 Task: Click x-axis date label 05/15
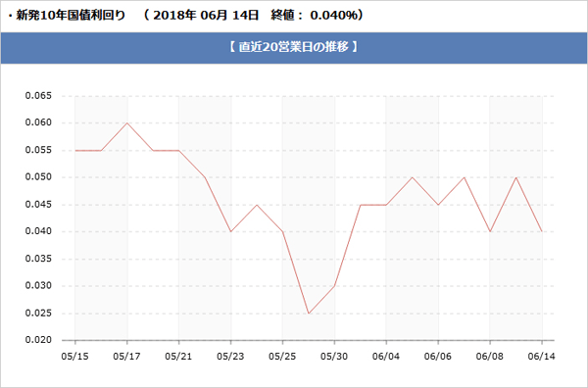[x=75, y=356]
